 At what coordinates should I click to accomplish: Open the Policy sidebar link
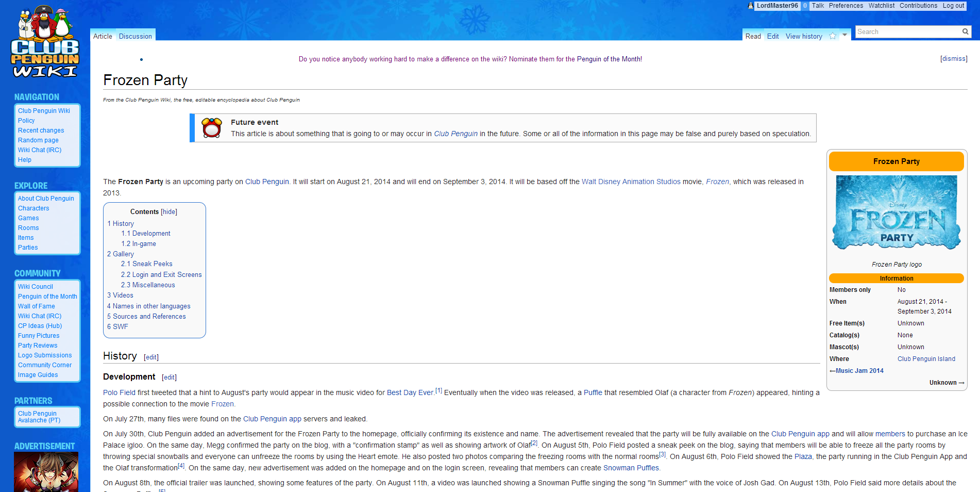tap(26, 121)
